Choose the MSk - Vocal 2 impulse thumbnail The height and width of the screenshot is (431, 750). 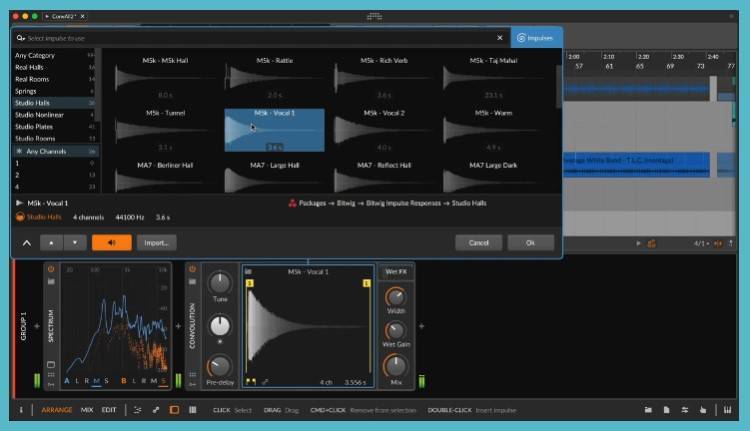[x=384, y=130]
